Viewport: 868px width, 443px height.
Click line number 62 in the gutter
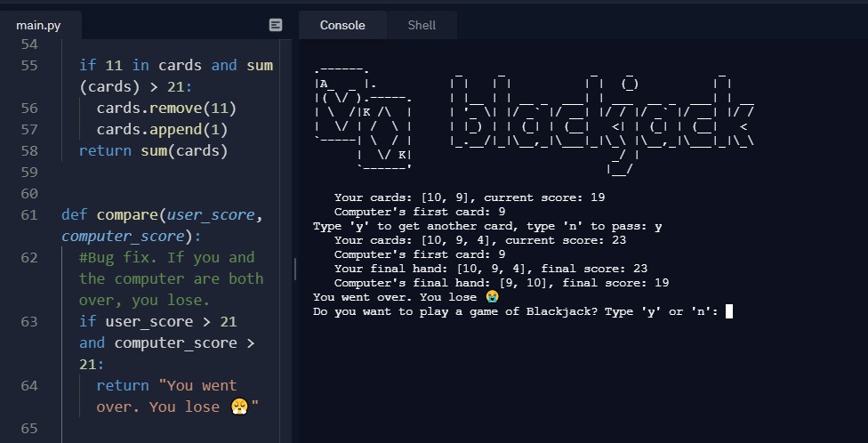[x=29, y=257]
